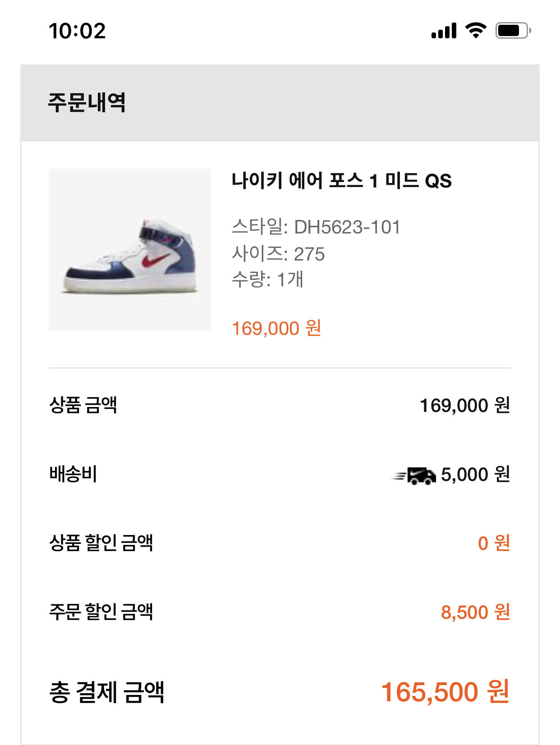The image size is (560, 745).
Task: Tap the cellular signal bars icon
Action: 444,31
